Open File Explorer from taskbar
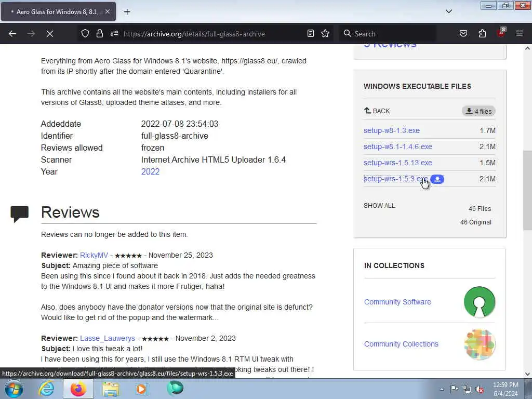The height and width of the screenshot is (399, 532). coord(111,389)
